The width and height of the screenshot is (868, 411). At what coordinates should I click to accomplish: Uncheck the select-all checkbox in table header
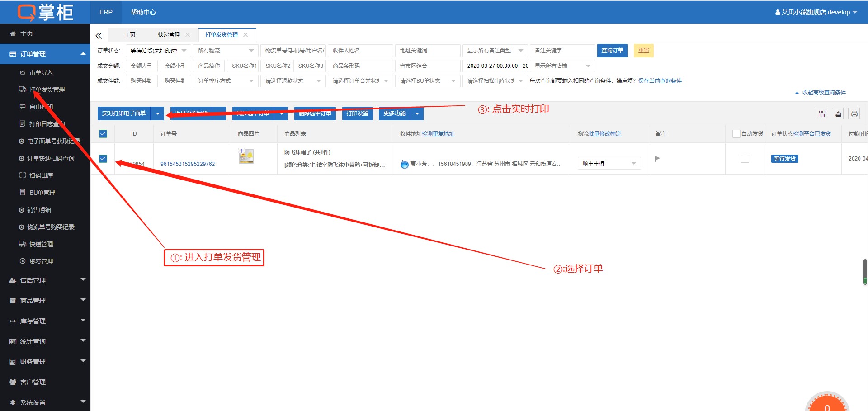click(x=103, y=134)
